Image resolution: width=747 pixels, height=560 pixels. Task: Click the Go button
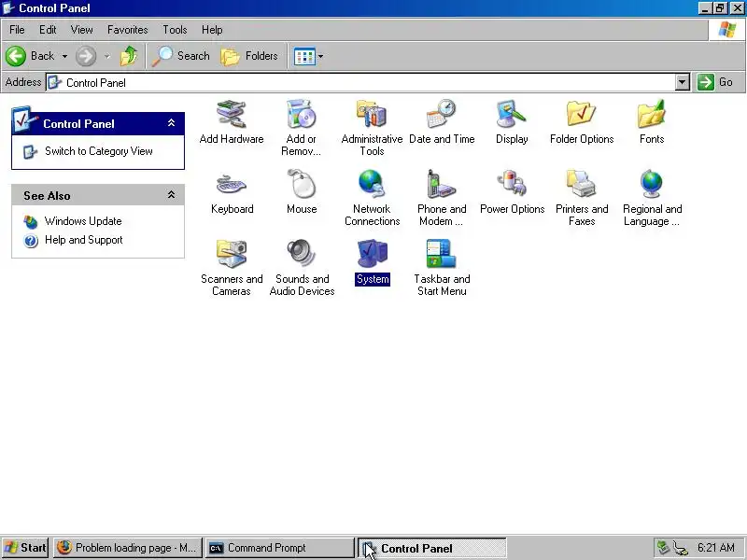715,82
